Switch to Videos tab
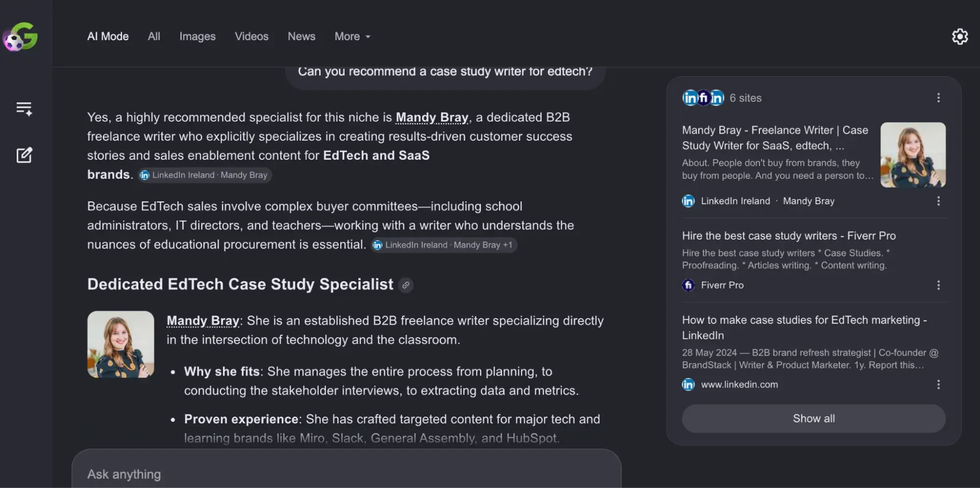 pos(251,36)
